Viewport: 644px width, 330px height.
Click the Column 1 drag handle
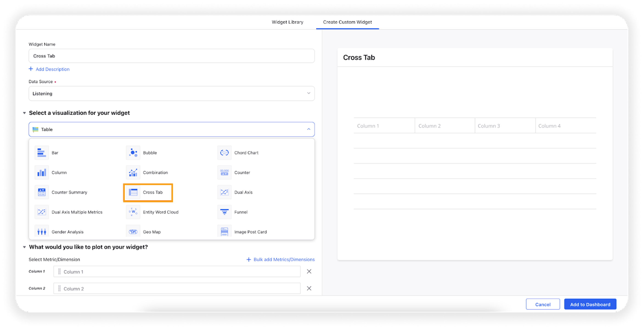tap(59, 272)
